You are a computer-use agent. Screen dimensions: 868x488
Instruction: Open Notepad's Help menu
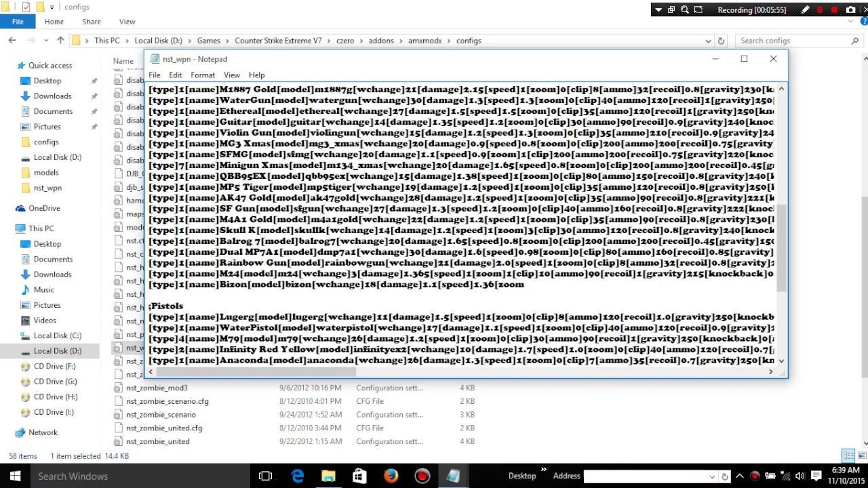[x=256, y=75]
